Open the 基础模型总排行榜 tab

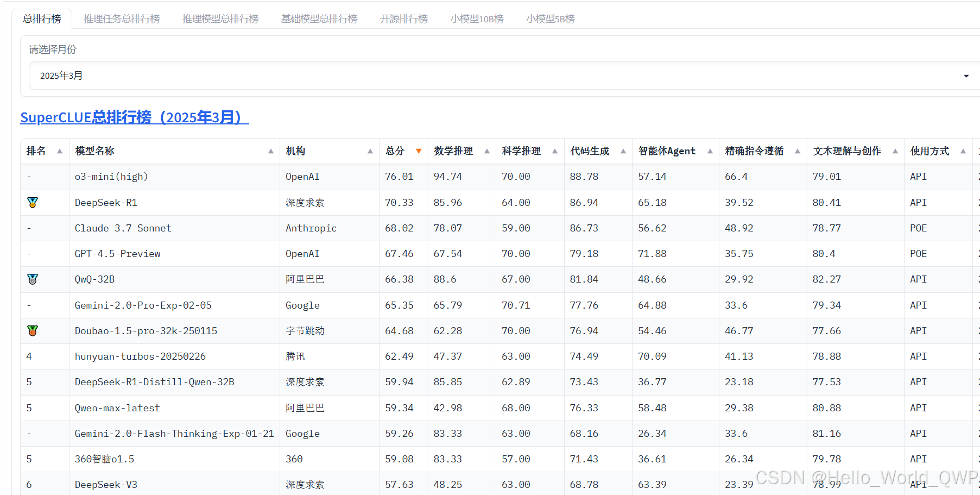(x=319, y=19)
